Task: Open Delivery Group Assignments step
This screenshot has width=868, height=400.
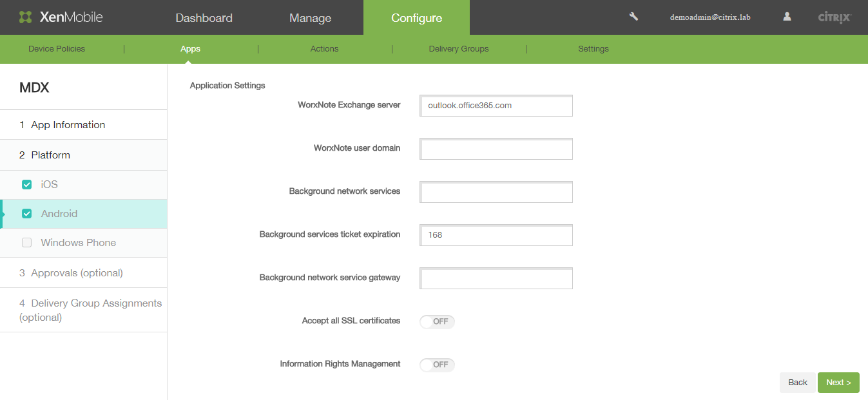Action: point(90,310)
